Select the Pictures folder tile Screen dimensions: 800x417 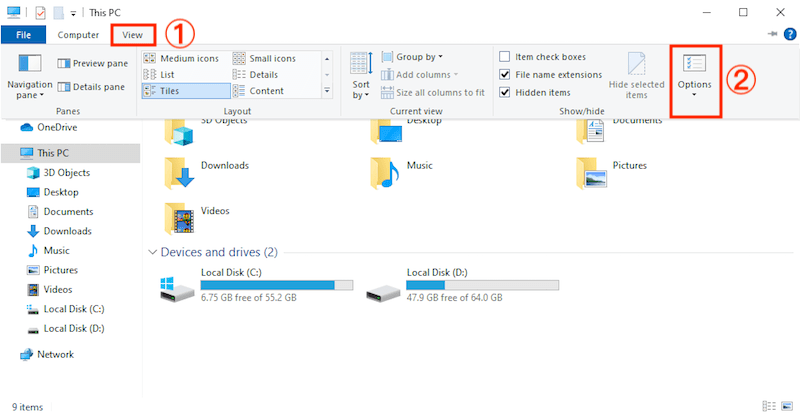(x=612, y=173)
